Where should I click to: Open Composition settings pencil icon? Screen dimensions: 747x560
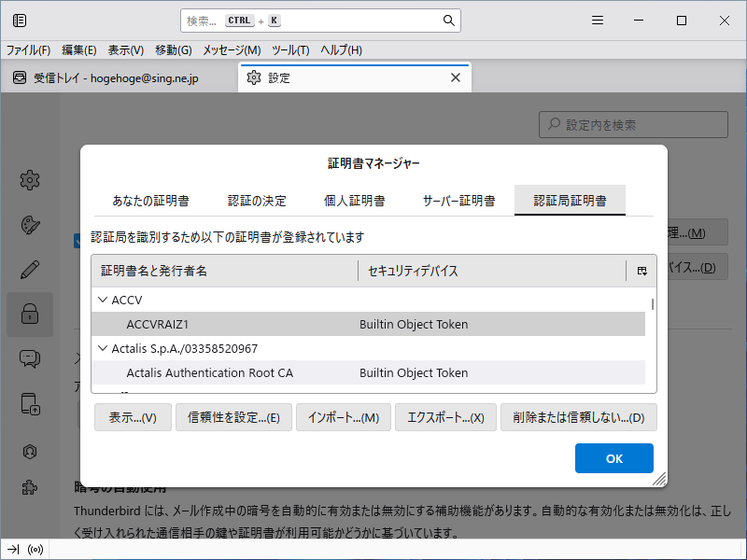point(30,270)
